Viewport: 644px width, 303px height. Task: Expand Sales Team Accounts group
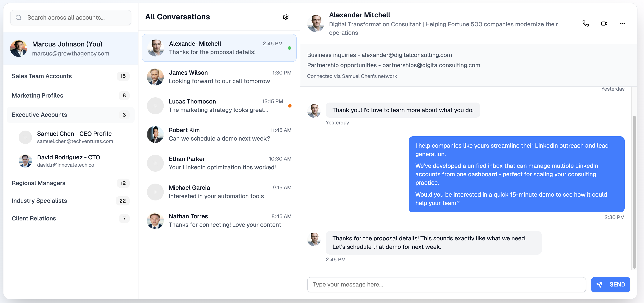pos(71,76)
